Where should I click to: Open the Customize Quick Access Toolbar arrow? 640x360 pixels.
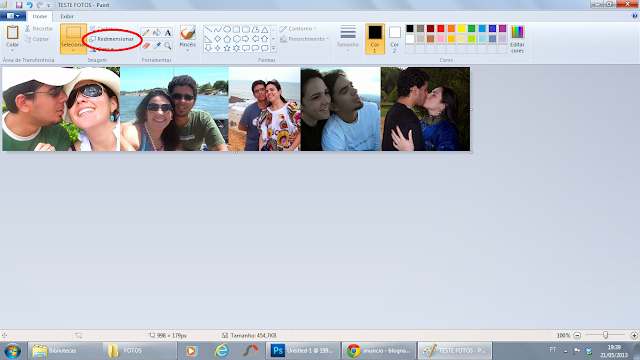click(x=48, y=5)
